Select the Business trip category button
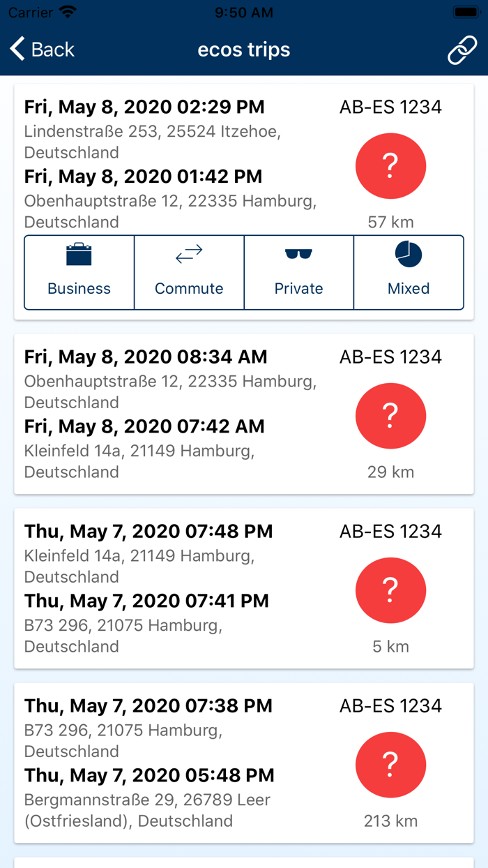This screenshot has width=488, height=868. coord(79,272)
